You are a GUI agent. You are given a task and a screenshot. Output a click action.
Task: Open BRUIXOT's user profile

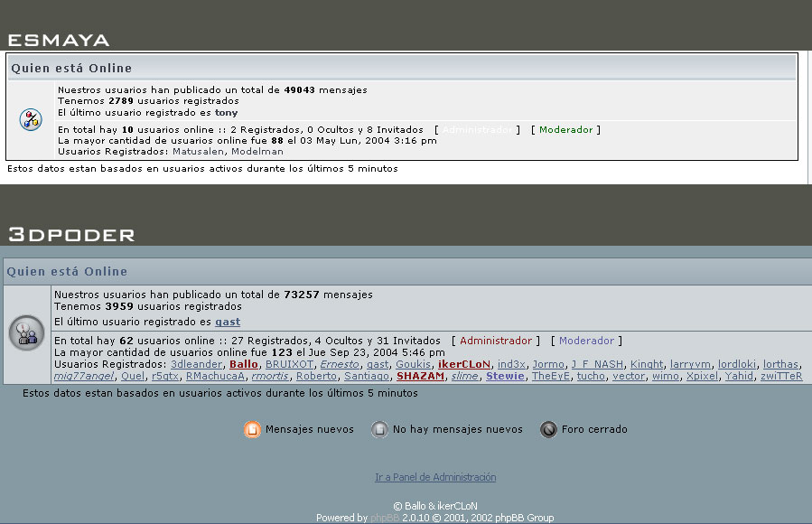coord(289,364)
